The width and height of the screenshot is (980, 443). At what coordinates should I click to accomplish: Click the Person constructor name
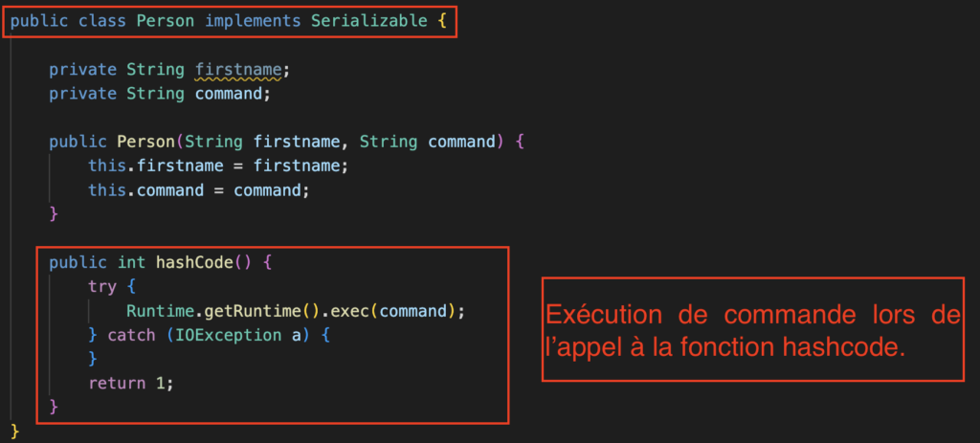(x=146, y=142)
